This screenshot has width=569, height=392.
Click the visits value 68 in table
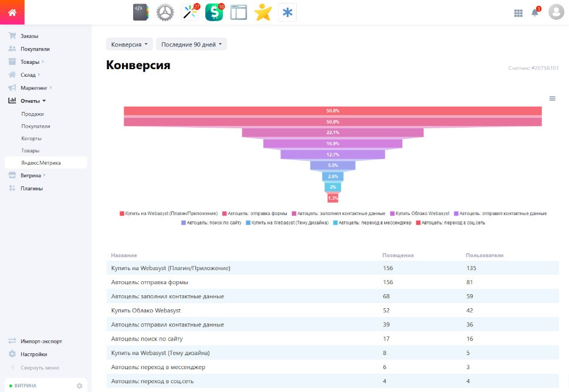pos(386,296)
